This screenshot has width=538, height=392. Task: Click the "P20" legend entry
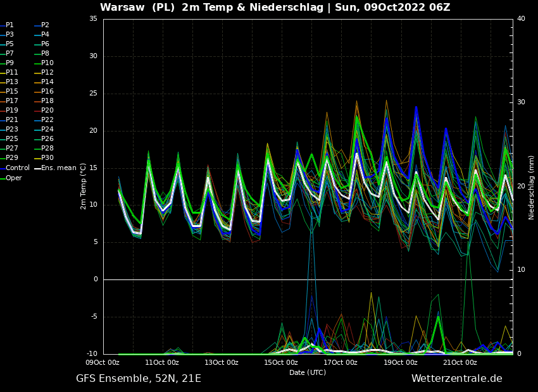pos(44,111)
